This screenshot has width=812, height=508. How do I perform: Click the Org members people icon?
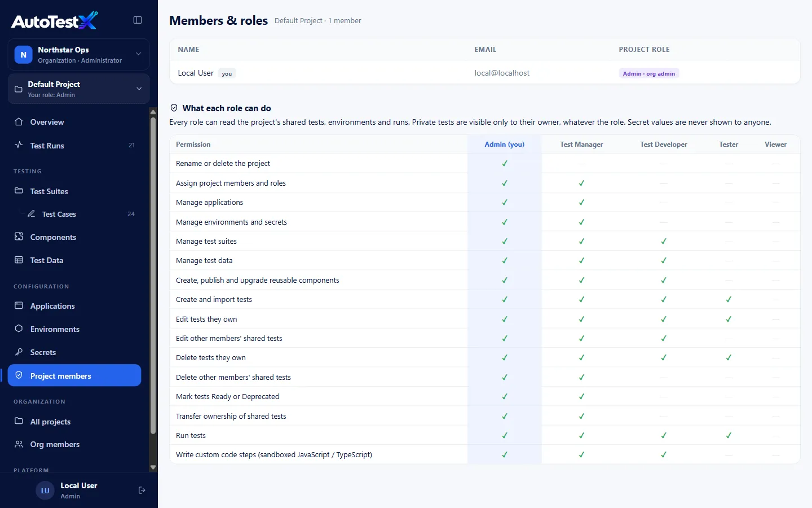point(19,444)
